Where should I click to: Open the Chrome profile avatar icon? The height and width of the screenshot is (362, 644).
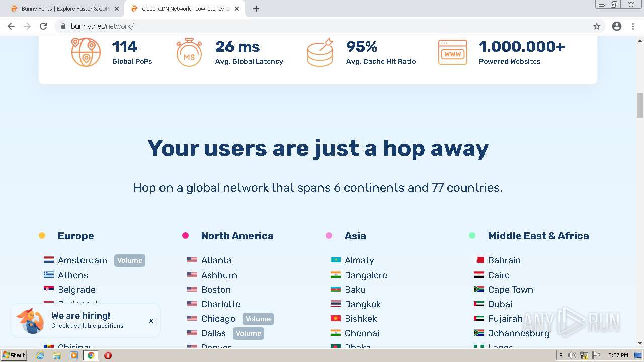(617, 26)
